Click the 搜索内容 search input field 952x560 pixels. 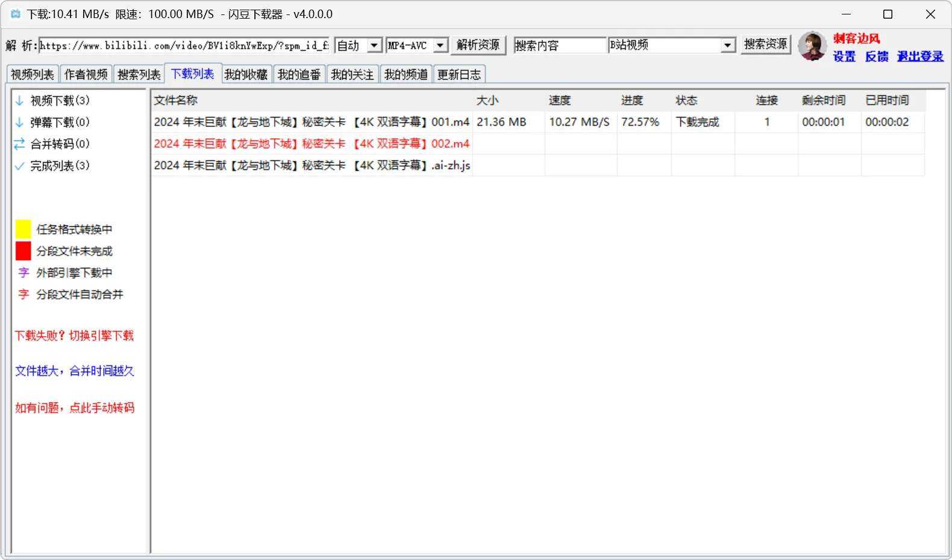(x=560, y=45)
